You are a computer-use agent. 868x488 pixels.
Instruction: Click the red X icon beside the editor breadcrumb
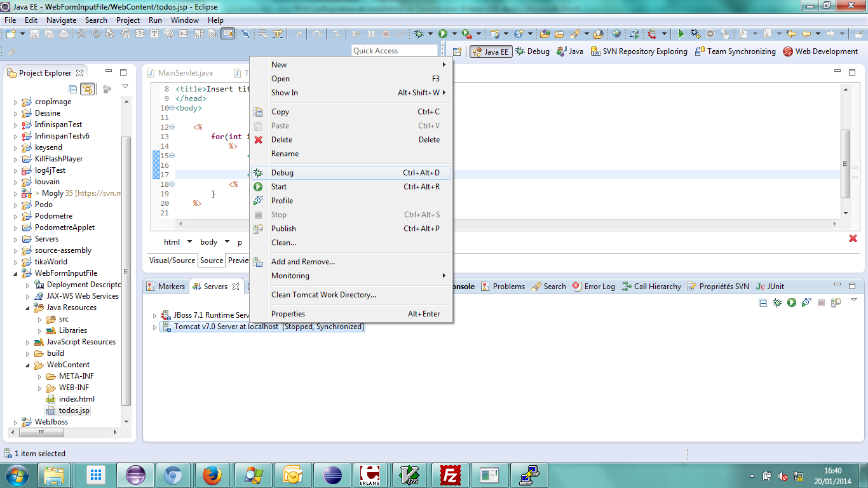(853, 238)
